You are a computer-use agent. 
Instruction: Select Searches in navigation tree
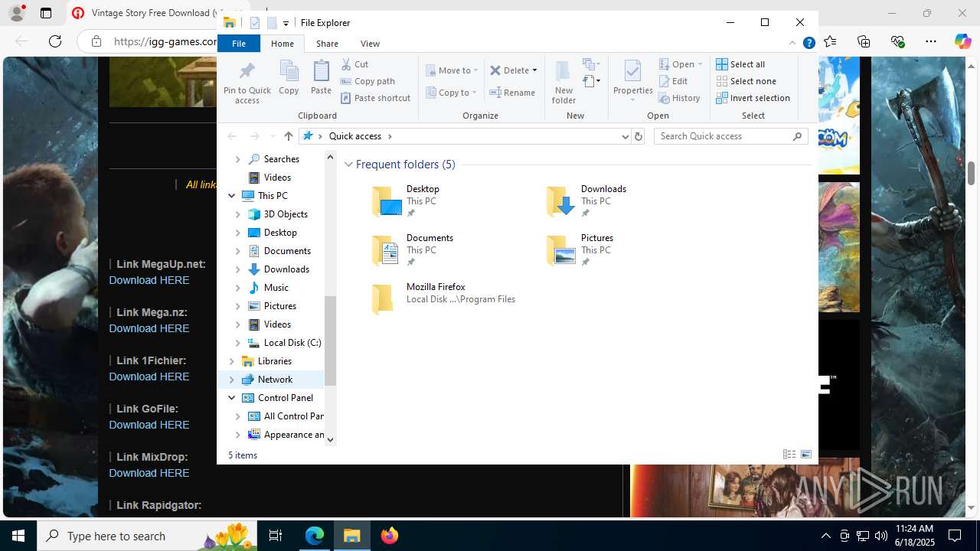point(281,159)
